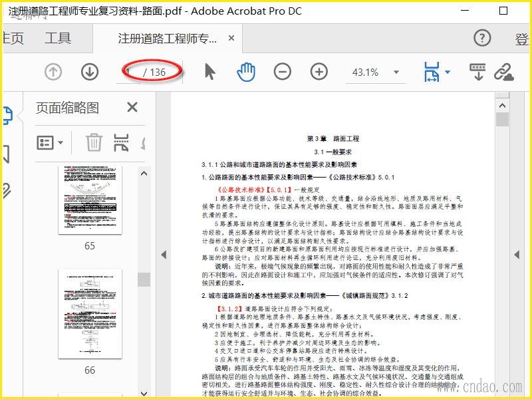Image resolution: width=532 pixels, height=399 pixels.
Task: Click heading 第3章 路面工程
Action: [333, 138]
